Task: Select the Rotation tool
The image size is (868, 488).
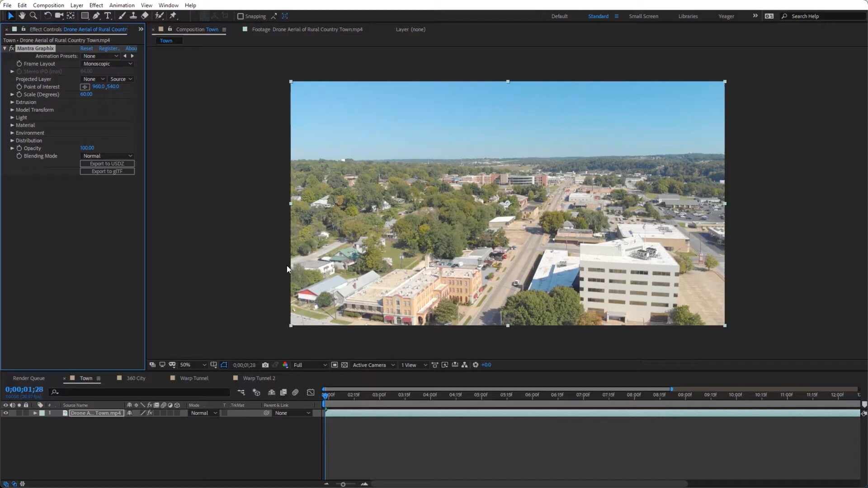Action: click(x=47, y=16)
